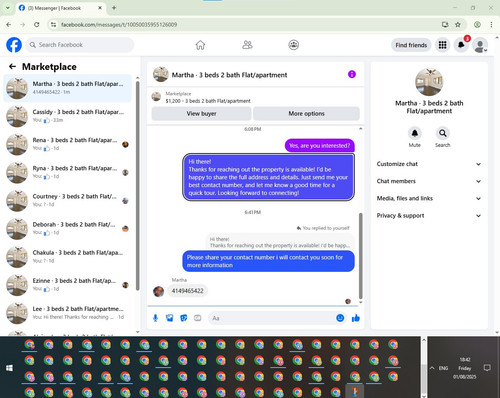500x398 pixels.
Task: Open the Courtney conversation
Action: pyautogui.click(x=68, y=200)
